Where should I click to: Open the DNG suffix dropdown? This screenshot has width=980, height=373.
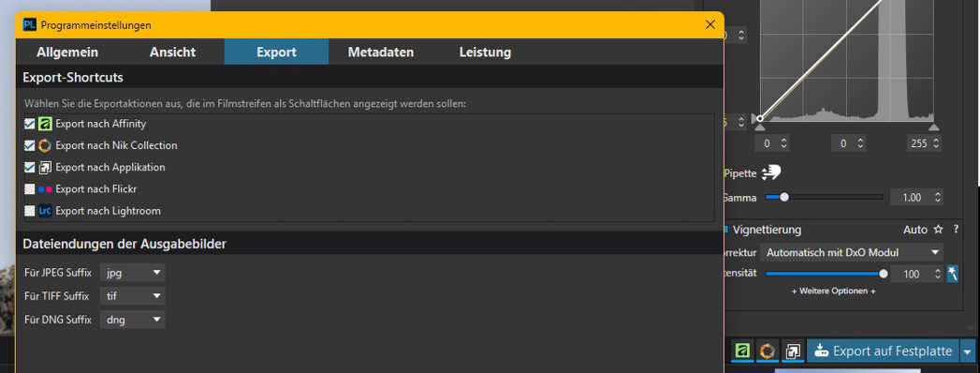click(133, 320)
